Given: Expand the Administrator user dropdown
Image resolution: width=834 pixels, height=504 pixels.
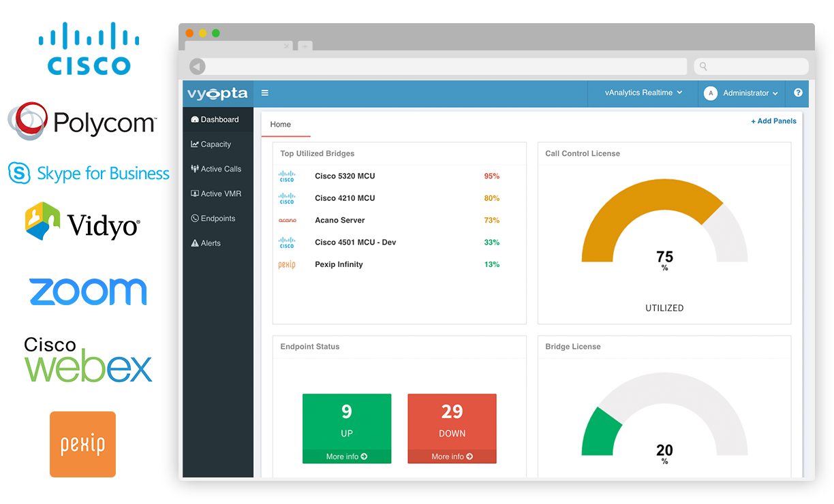Looking at the screenshot, I should [750, 93].
